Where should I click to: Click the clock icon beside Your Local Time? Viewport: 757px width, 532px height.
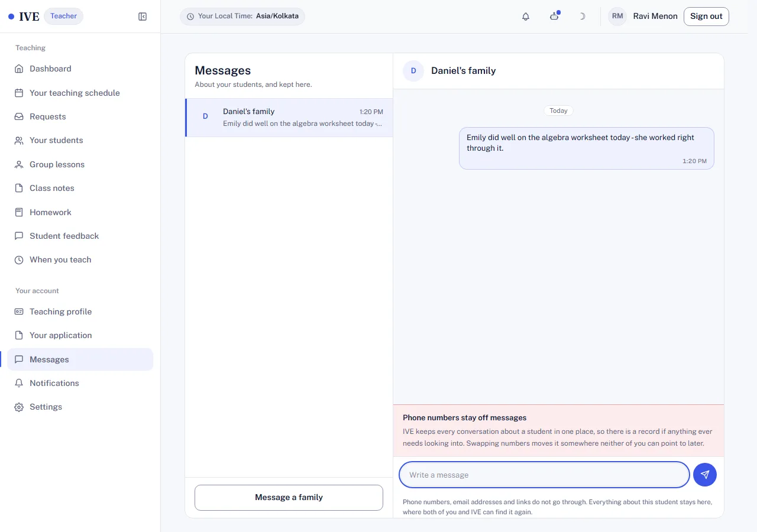click(x=190, y=17)
